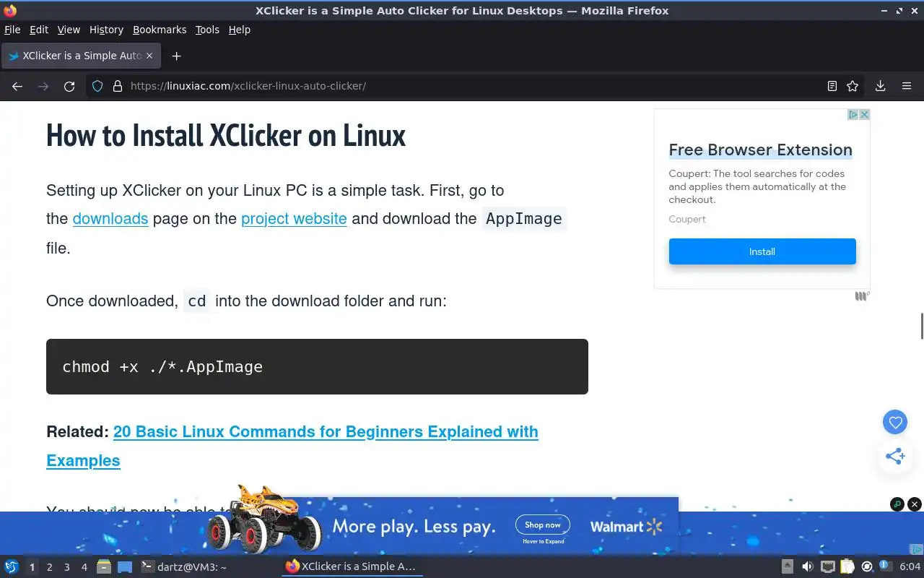Switch to workspace 4
Screen dimensions: 924x578
[x=84, y=567]
